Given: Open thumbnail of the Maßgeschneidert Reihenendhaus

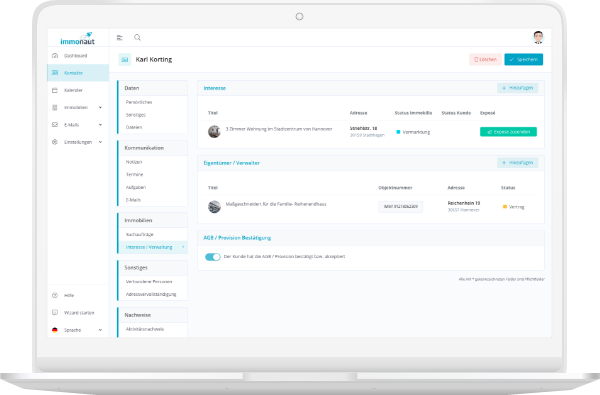Looking at the screenshot, I should point(214,207).
